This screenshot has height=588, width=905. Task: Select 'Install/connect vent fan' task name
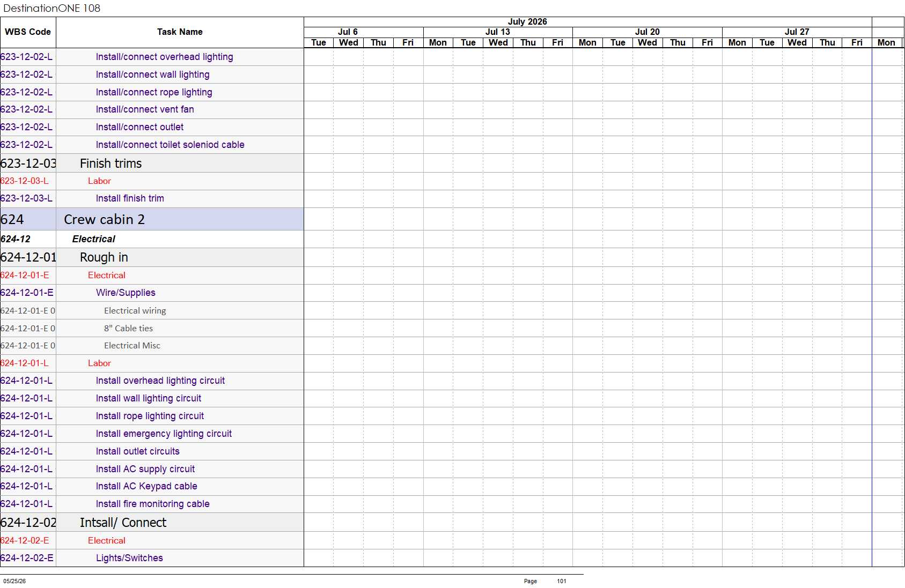[x=145, y=109]
